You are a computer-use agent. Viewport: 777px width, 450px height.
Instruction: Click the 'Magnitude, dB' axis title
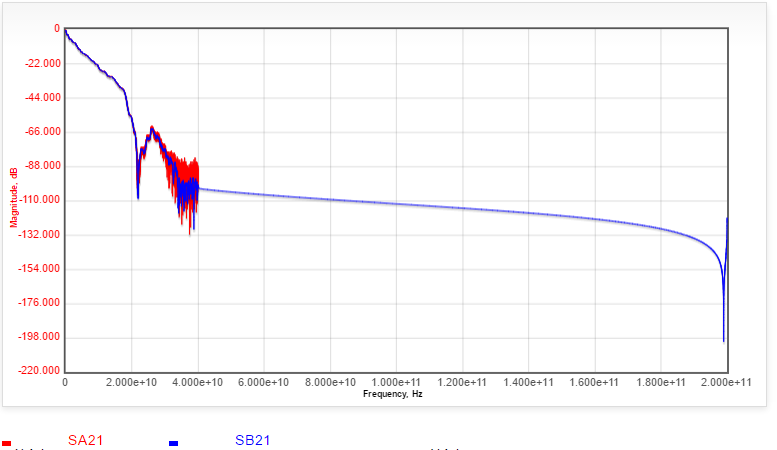[x=15, y=198]
